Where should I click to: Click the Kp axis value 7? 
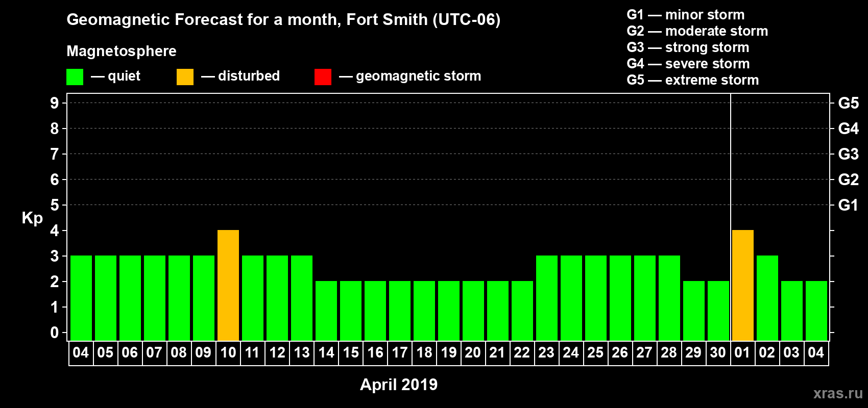pyautogui.click(x=55, y=154)
